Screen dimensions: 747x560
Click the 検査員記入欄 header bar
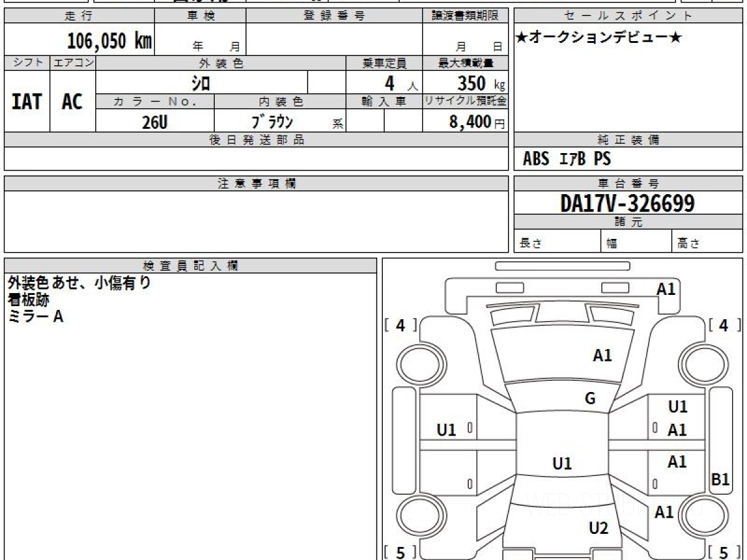(x=191, y=266)
